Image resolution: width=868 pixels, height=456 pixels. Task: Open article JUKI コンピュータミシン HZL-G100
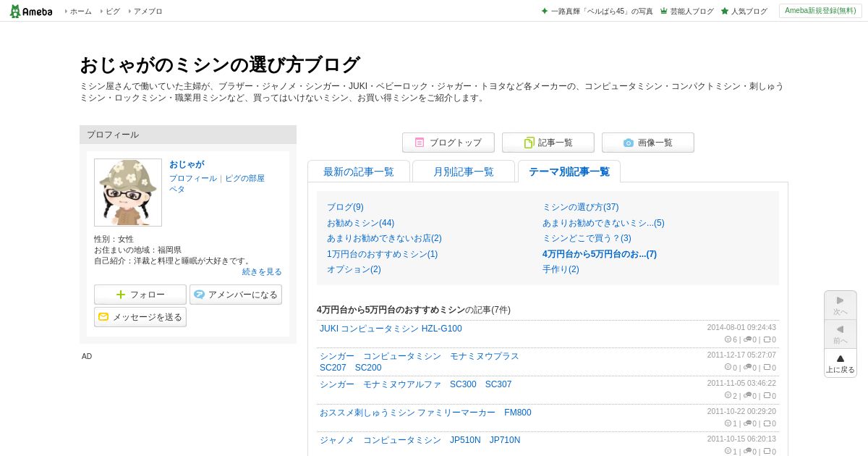[391, 329]
